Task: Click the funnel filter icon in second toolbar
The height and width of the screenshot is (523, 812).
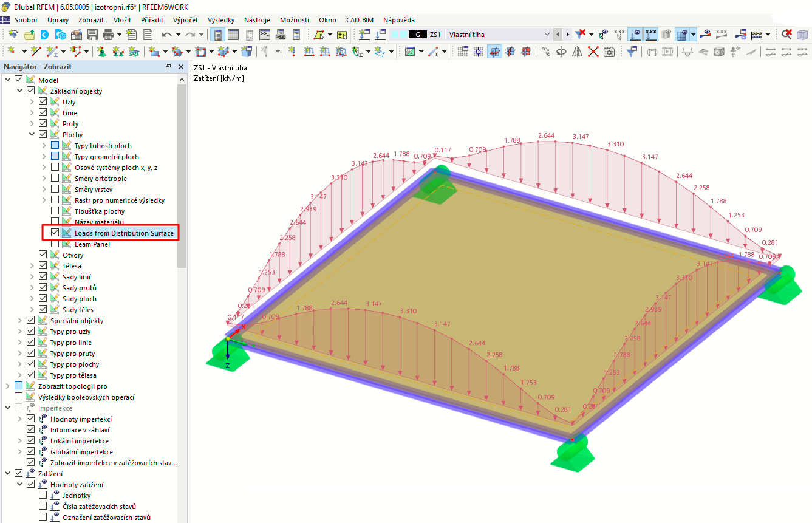Action: pyautogui.click(x=632, y=52)
